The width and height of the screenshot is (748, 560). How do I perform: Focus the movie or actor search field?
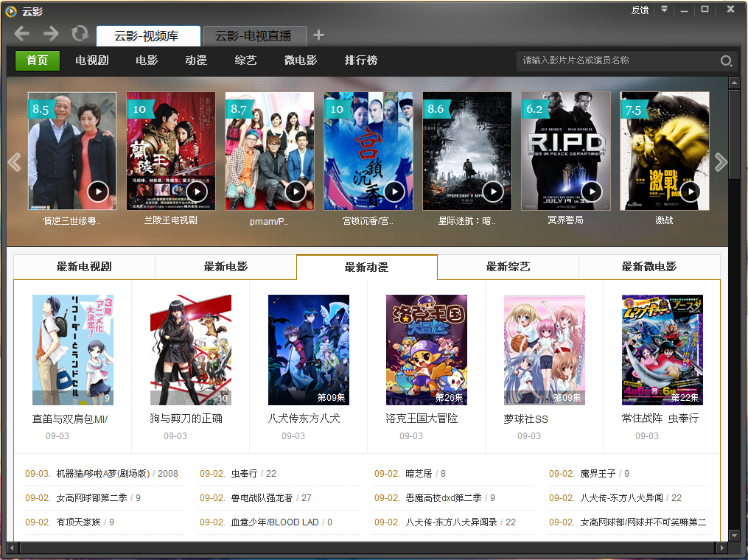pyautogui.click(x=618, y=60)
